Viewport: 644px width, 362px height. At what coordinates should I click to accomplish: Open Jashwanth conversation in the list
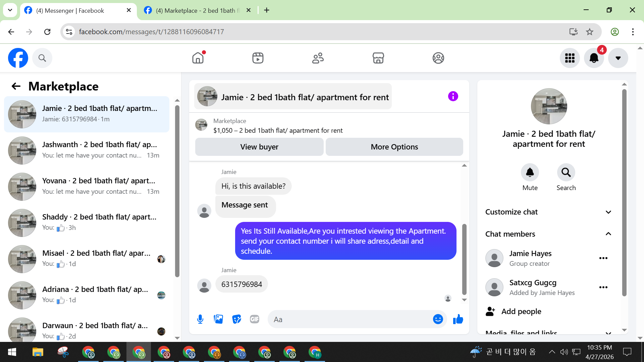[87, 150]
